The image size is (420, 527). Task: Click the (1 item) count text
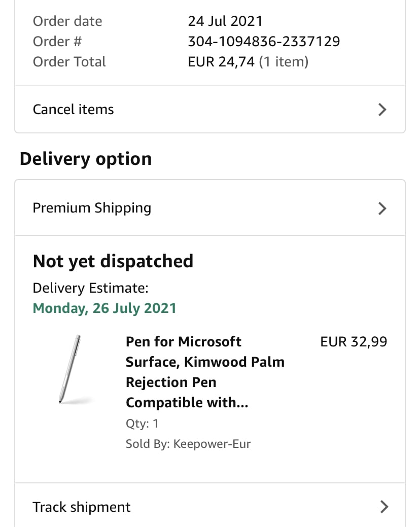(x=284, y=62)
